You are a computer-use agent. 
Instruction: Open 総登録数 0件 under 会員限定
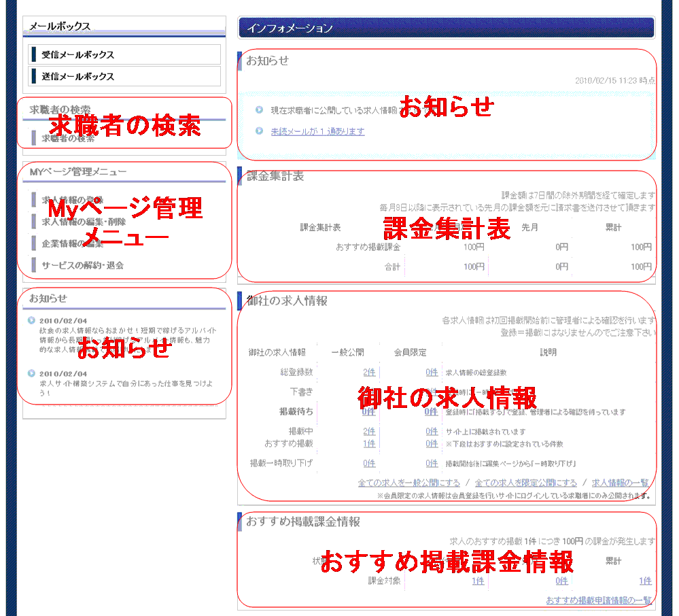pyautogui.click(x=432, y=373)
